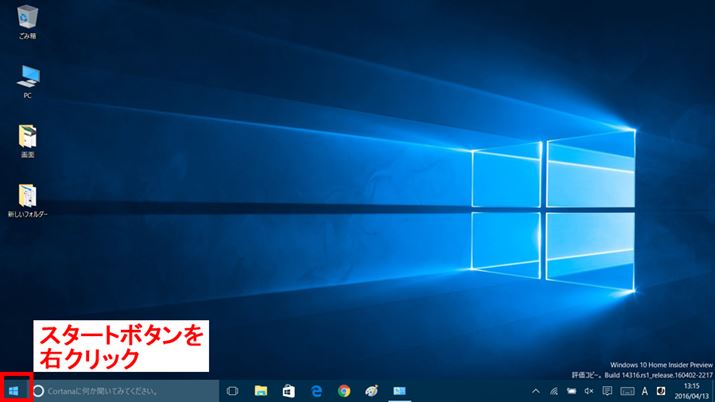Open the Windows Store taskbar icon

tap(288, 391)
